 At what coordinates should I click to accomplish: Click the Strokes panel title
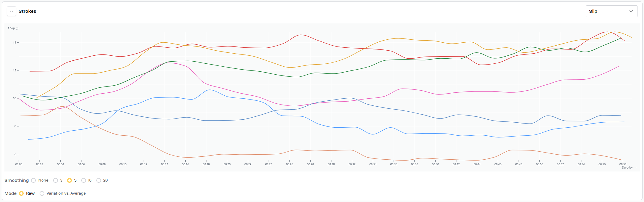(27, 11)
